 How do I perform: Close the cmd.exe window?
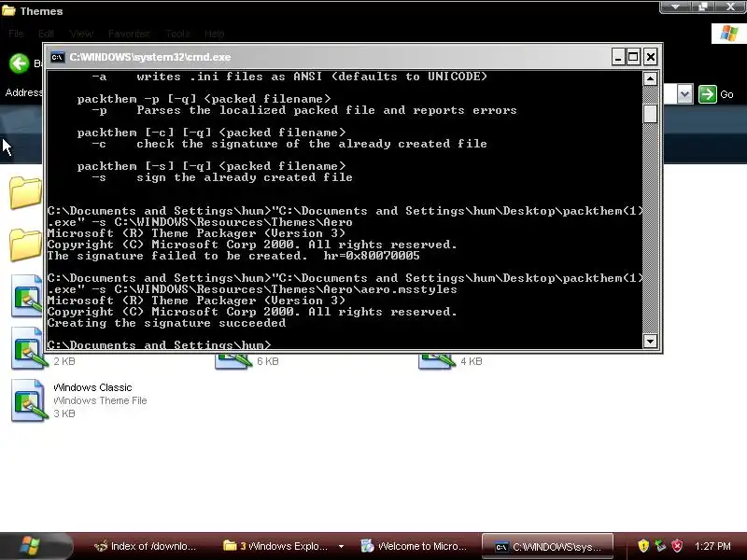point(650,57)
